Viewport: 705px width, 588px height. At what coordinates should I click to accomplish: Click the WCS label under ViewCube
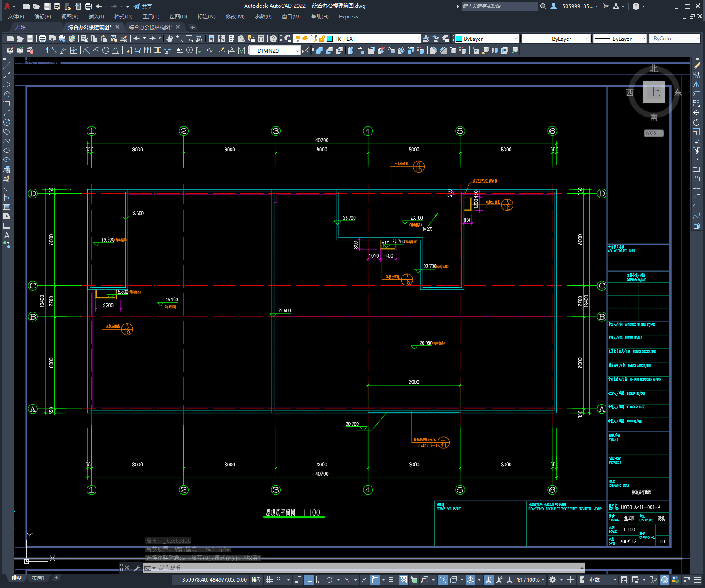coord(654,133)
